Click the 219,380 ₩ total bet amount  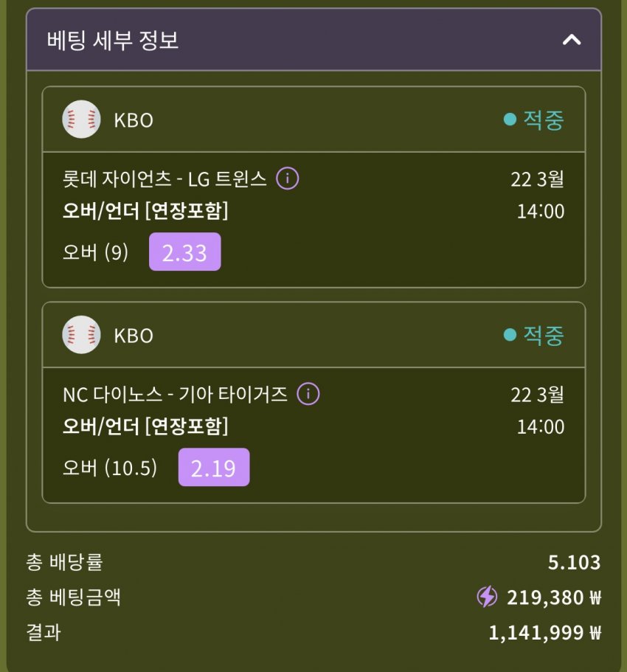pos(553,597)
